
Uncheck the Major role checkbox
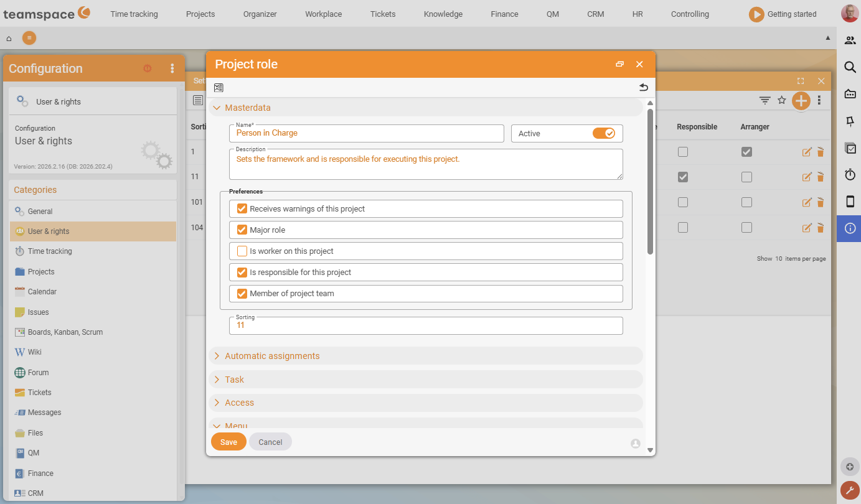click(x=242, y=230)
